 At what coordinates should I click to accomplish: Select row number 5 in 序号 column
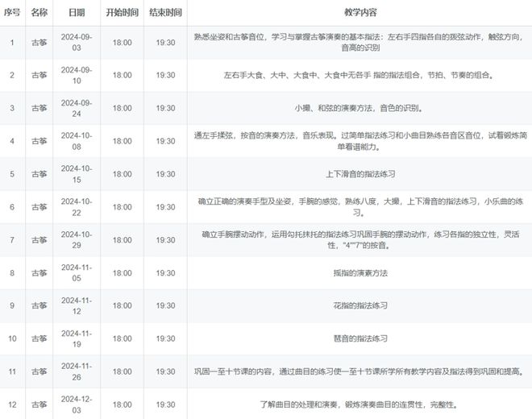(x=12, y=174)
